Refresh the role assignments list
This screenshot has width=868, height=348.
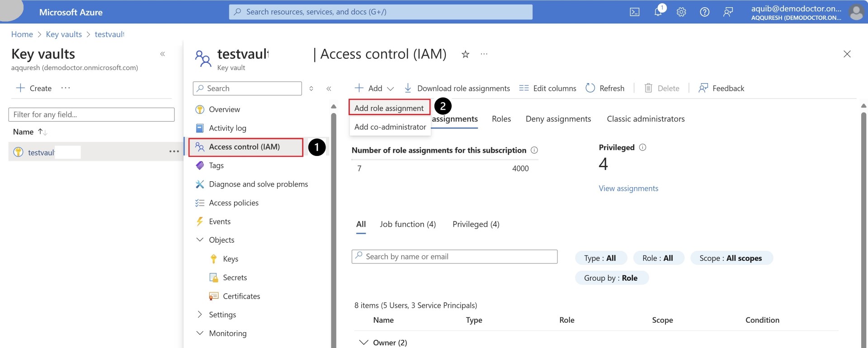[605, 88]
